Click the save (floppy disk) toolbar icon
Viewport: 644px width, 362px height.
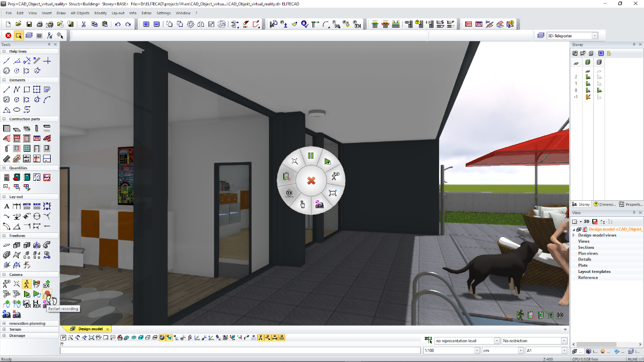click(29, 24)
